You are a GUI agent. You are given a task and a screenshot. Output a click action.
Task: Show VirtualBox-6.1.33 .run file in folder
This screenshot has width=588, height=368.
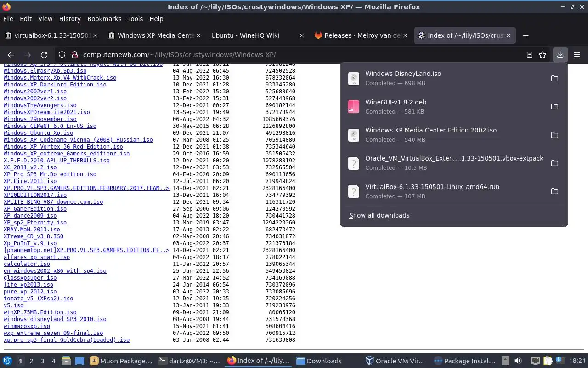click(554, 191)
